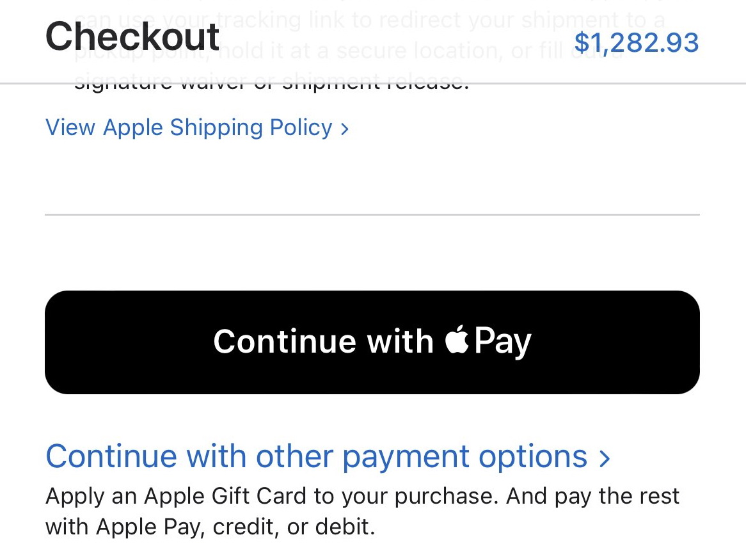Click the Apple Gift Card description sentence
Image resolution: width=746 pixels, height=560 pixels.
(x=362, y=497)
